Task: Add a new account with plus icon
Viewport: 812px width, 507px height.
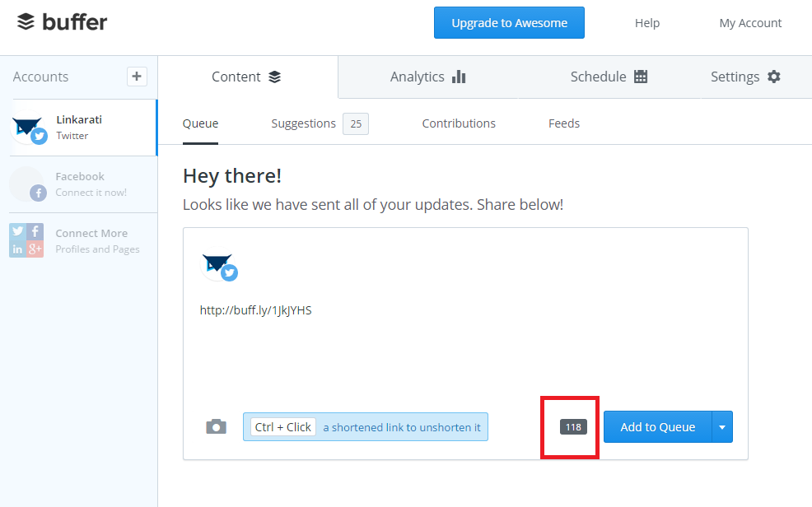Action: (x=137, y=77)
